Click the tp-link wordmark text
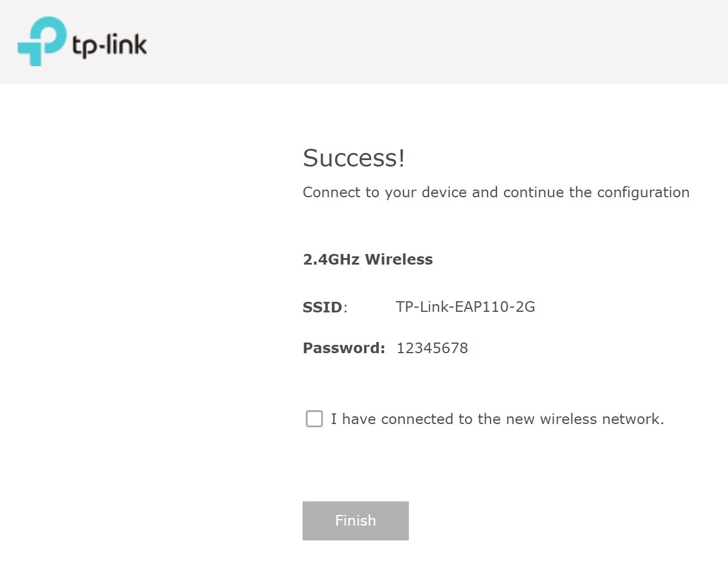728x577 pixels. click(x=110, y=45)
